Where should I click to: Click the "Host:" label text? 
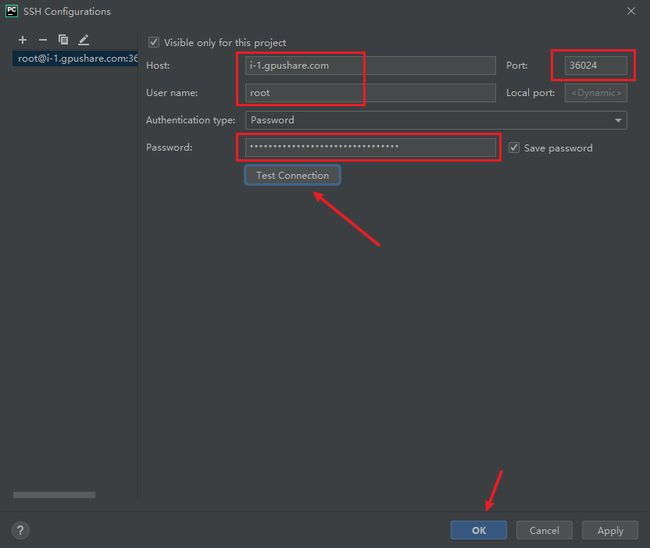pyautogui.click(x=158, y=65)
